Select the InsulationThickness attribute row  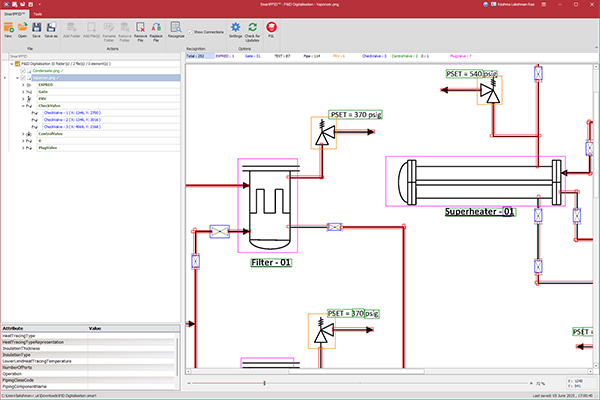89,348
